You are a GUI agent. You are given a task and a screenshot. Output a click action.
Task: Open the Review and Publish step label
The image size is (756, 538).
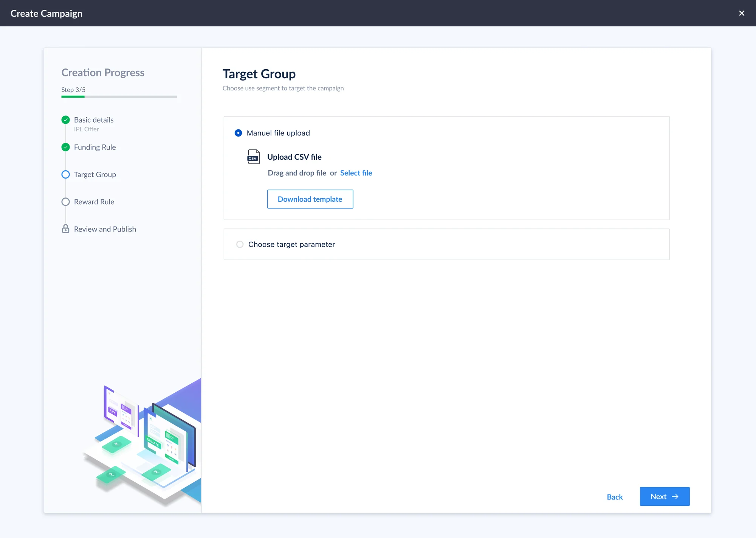(105, 229)
